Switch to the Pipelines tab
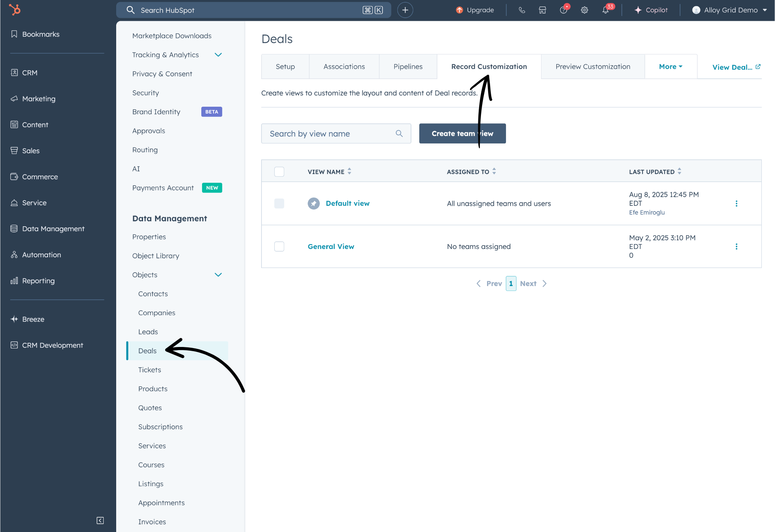775x532 pixels. click(x=408, y=67)
